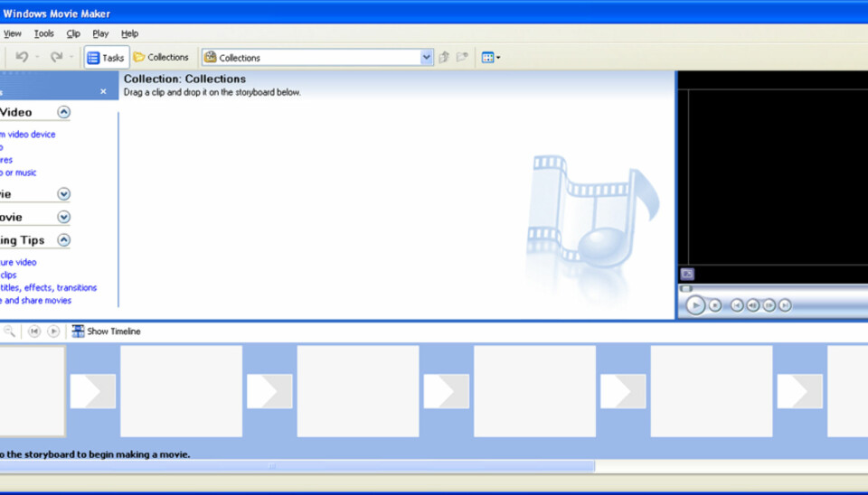The width and height of the screenshot is (868, 495).
Task: Select the first empty storyboard clip cell
Action: (33, 391)
